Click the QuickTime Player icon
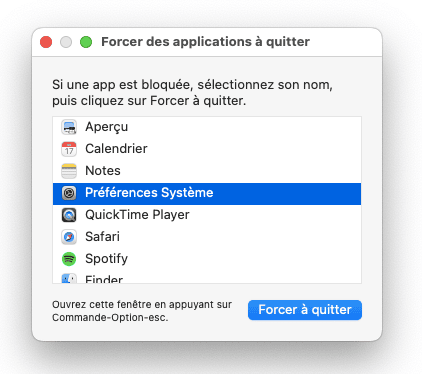 69,215
